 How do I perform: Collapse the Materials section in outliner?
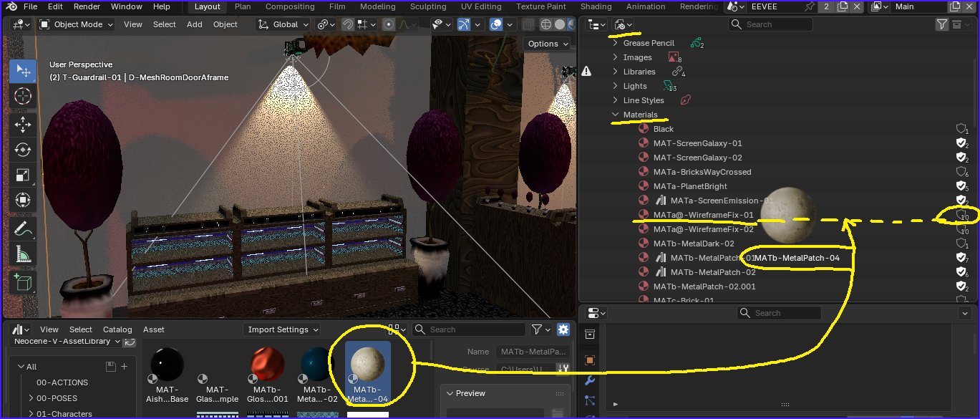(x=615, y=115)
